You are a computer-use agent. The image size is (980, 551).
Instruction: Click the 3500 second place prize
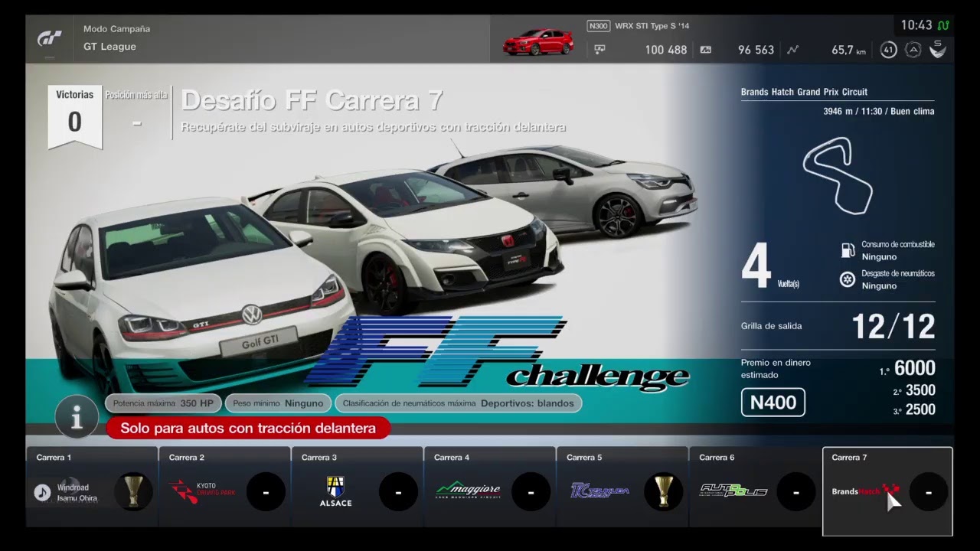[920, 390]
